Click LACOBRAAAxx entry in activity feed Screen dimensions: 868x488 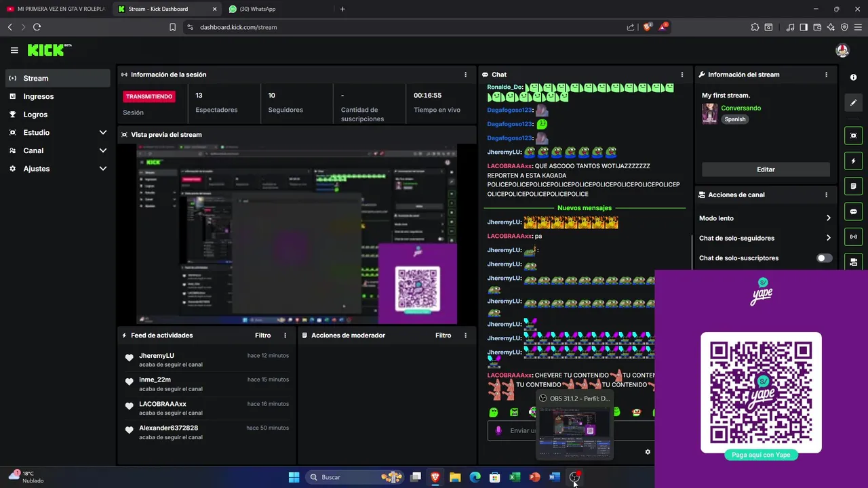[x=207, y=408]
